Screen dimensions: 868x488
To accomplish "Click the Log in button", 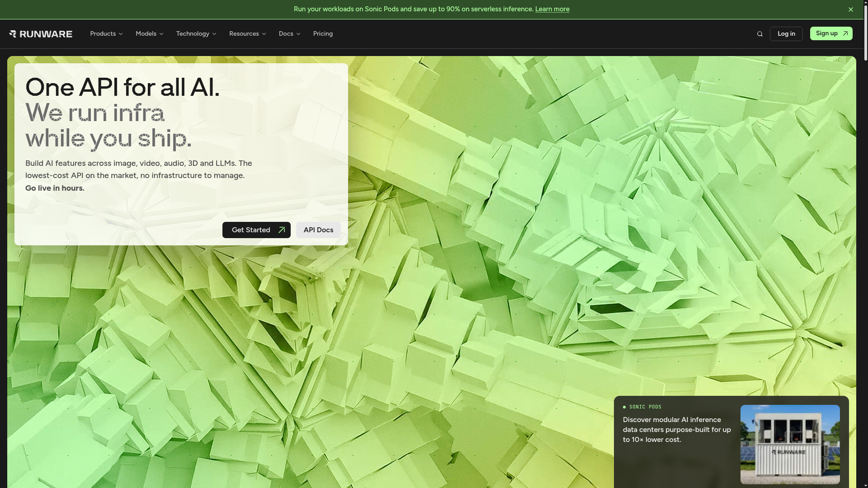I will (x=786, y=34).
